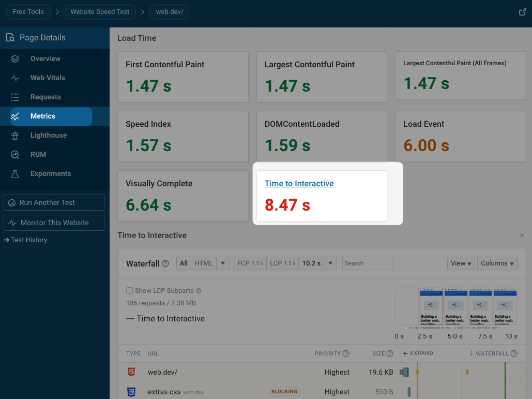
Task: Expand the HTML request type dropdown
Action: coord(222,263)
